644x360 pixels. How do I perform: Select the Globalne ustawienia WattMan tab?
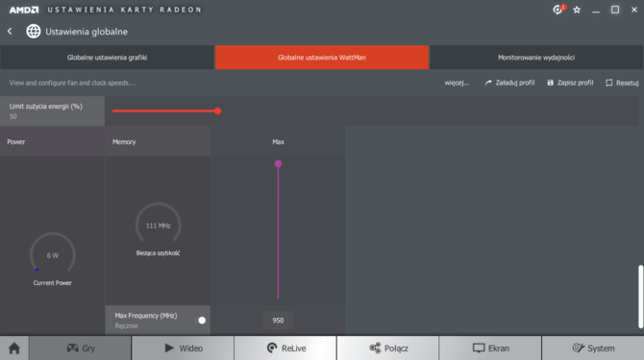coord(322,58)
